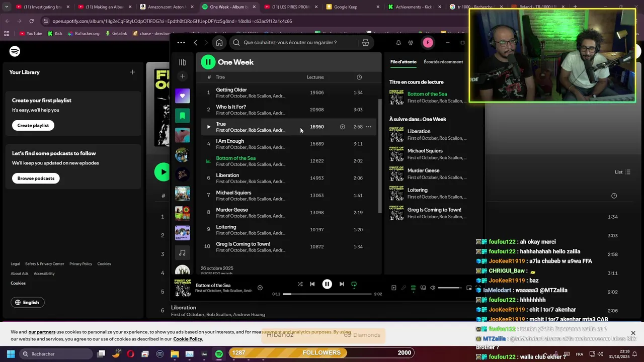
Task: Add True to library plus icon
Action: pyautogui.click(x=343, y=127)
